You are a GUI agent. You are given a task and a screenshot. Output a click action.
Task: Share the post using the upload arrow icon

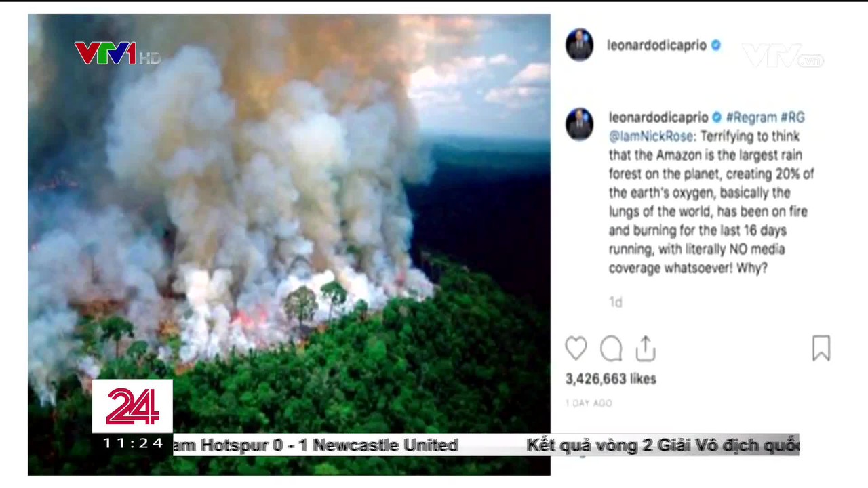(x=646, y=348)
